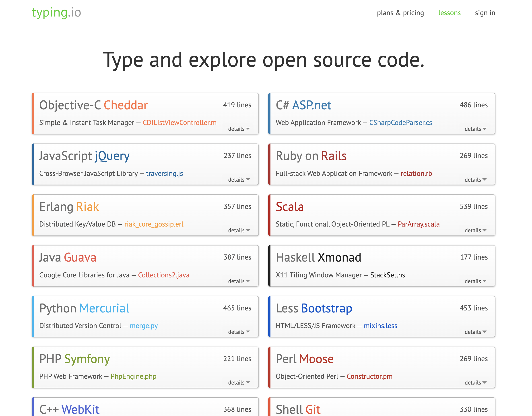Open the Python Mercurial lesson title

pos(84,308)
